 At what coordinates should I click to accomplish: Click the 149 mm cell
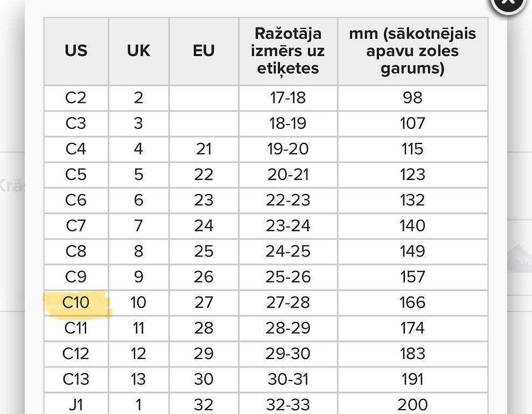pyautogui.click(x=412, y=252)
